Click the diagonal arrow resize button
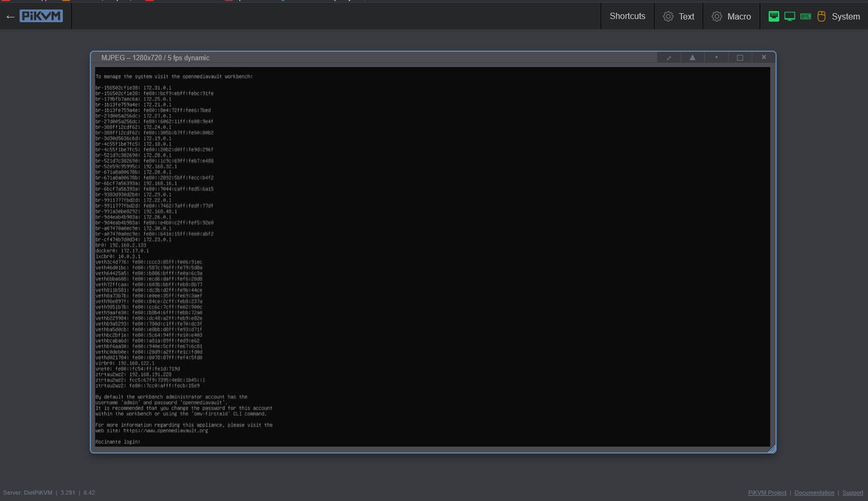The height and width of the screenshot is (501, 868). pos(669,58)
